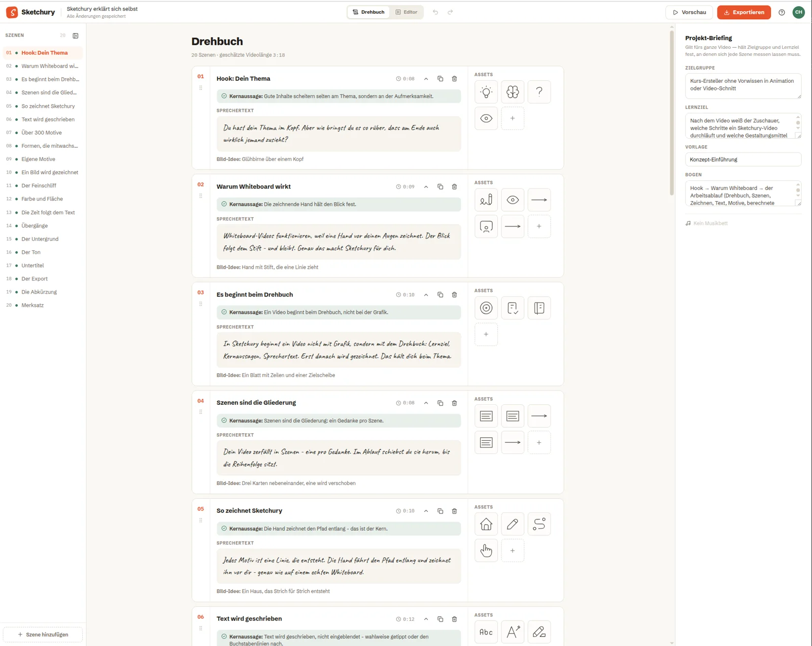The image size is (812, 646).
Task: Delete scene 03 Es beginnt beim Drehbuch
Action: pos(454,295)
